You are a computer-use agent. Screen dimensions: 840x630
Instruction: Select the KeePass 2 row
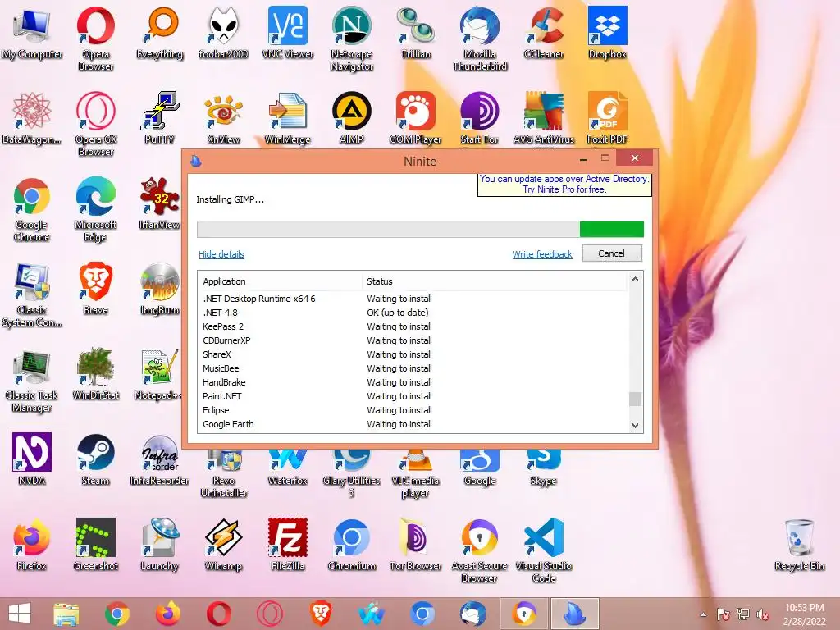(x=413, y=326)
